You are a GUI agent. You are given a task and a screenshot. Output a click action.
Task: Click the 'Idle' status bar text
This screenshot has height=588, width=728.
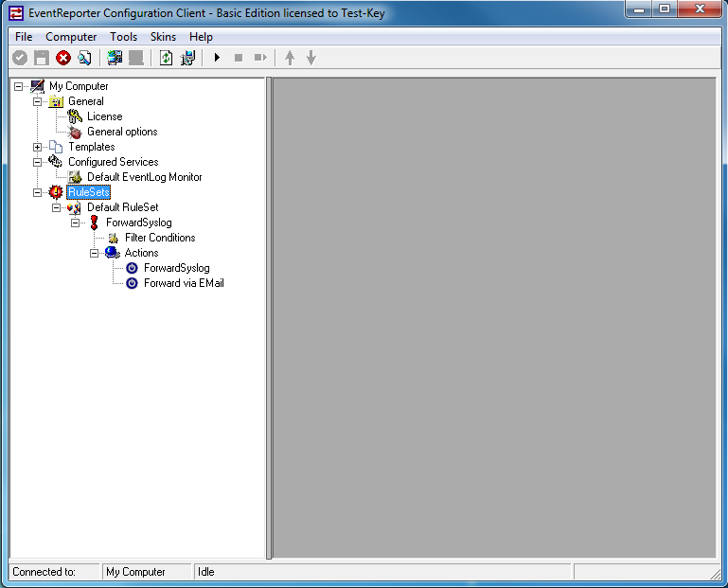pyautogui.click(x=206, y=572)
